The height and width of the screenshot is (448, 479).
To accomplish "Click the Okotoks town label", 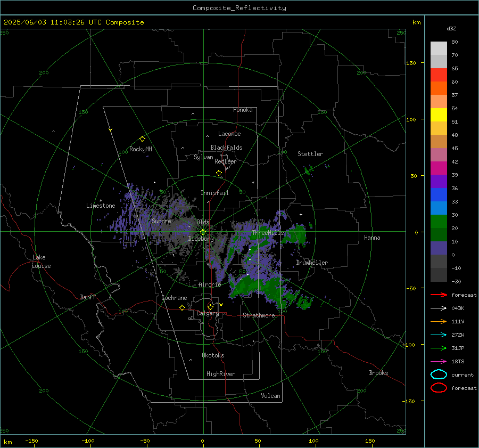I will point(213,355).
